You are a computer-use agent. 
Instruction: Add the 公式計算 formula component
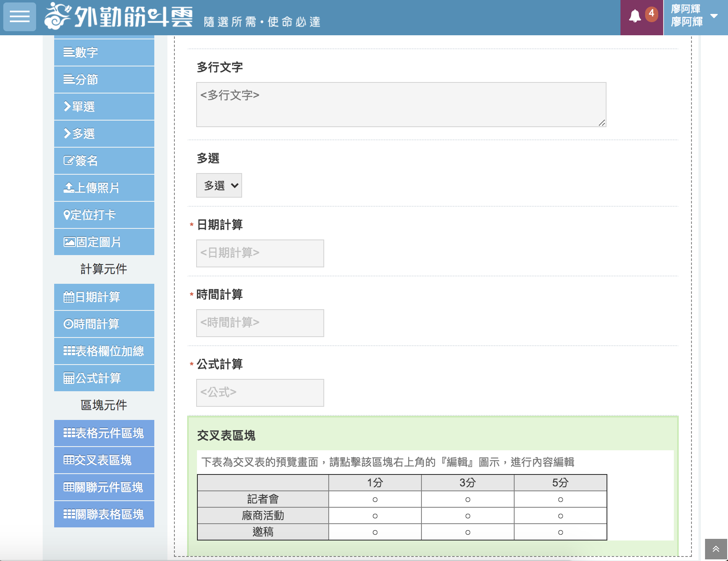click(104, 378)
